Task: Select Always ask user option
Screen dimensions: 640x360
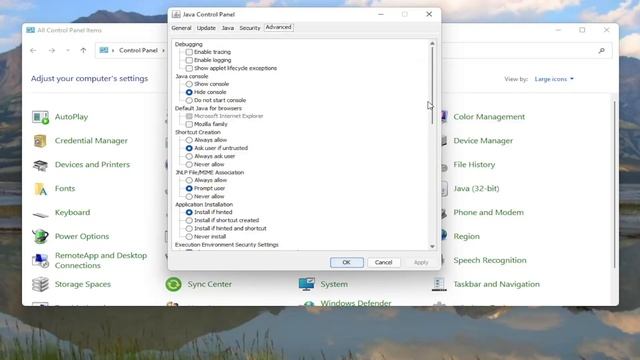Action: (189, 156)
